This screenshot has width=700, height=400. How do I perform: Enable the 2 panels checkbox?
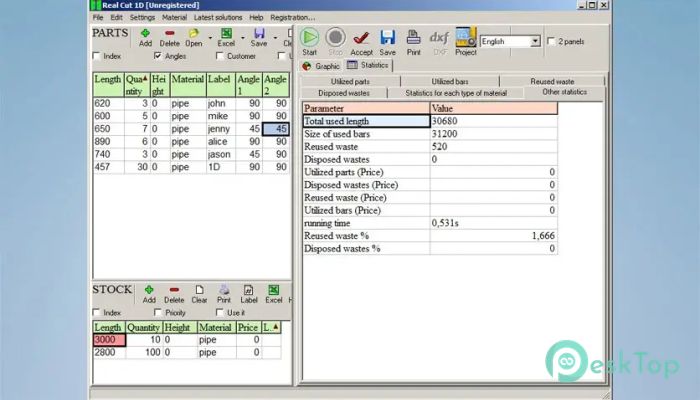click(551, 41)
